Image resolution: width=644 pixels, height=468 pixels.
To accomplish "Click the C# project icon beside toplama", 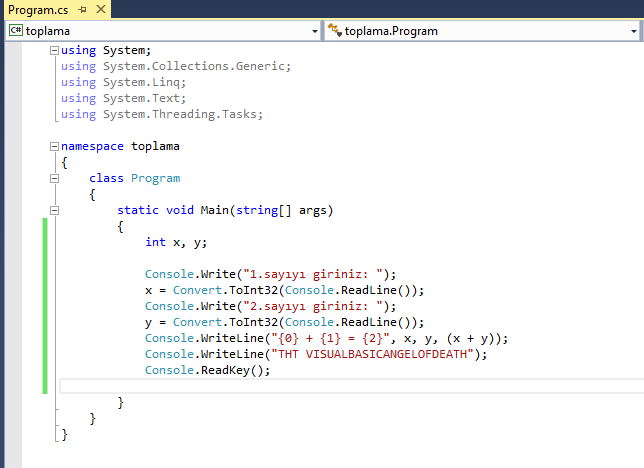I will [x=16, y=30].
